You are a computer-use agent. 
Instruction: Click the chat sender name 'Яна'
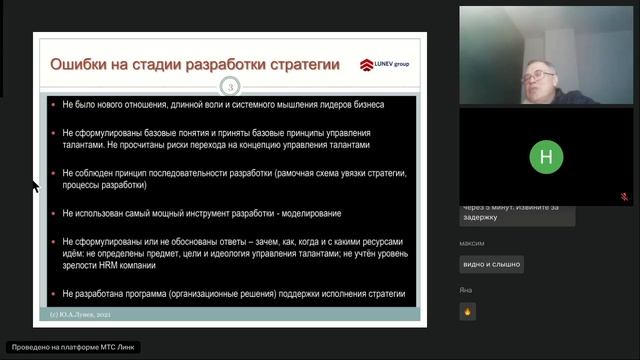(x=465, y=290)
